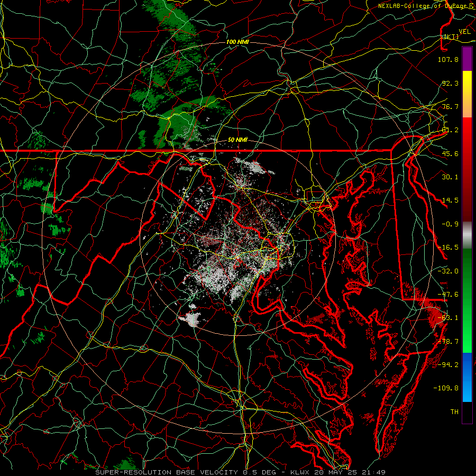476x476 pixels.
Task: Click the -63.1 velocity scale value
Action: (448, 318)
